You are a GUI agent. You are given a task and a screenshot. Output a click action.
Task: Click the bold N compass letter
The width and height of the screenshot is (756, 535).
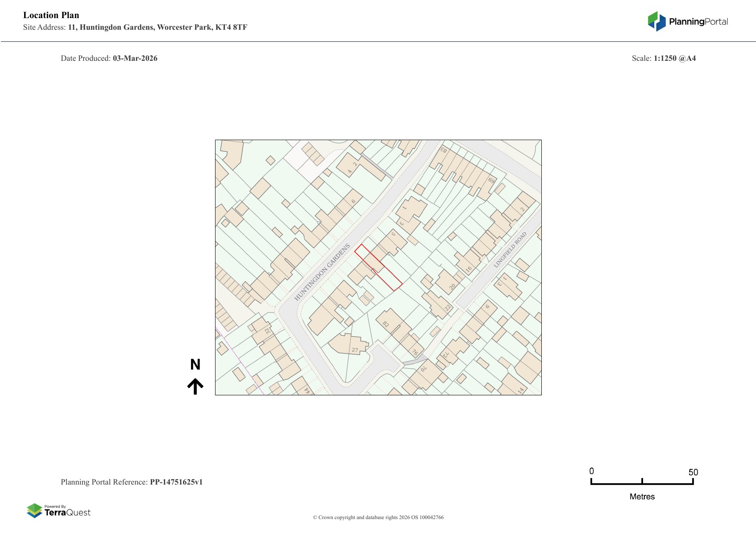195,365
